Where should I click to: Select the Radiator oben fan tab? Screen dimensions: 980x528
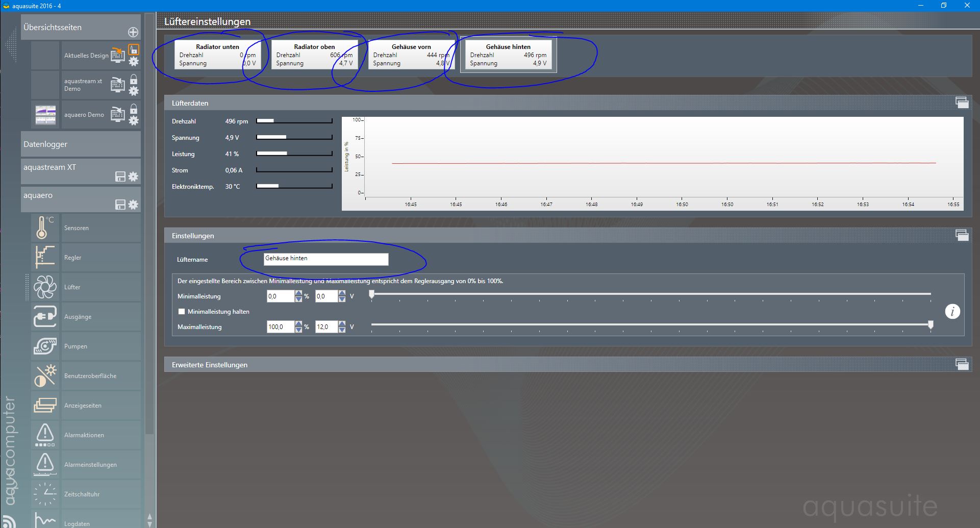[x=314, y=55]
